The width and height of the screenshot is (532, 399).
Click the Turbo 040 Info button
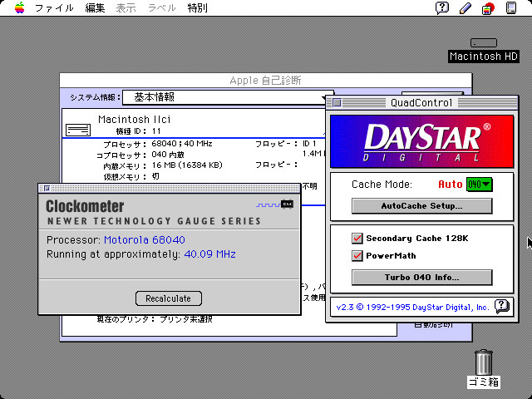pyautogui.click(x=421, y=277)
